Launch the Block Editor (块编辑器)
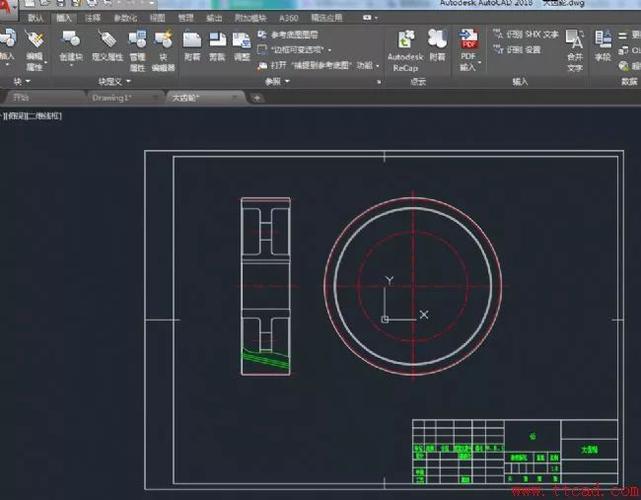The image size is (641, 500). pyautogui.click(x=163, y=39)
